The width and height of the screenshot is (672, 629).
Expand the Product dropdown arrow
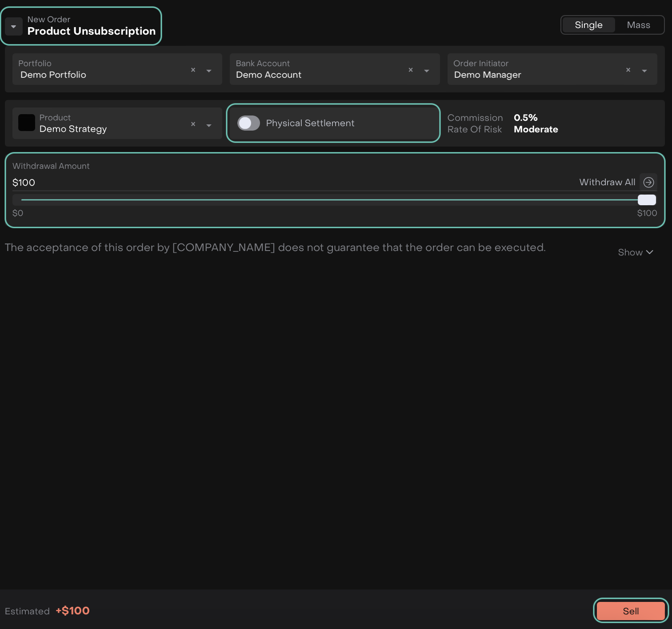tap(209, 125)
